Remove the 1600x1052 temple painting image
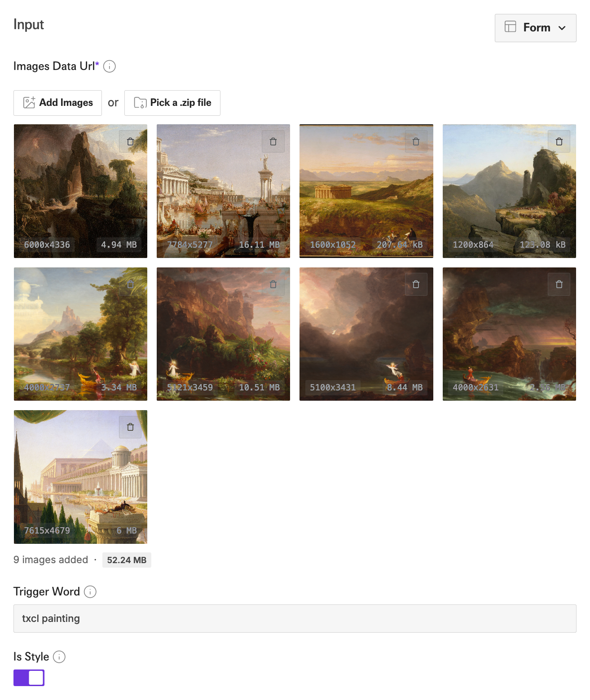Image resolution: width=590 pixels, height=700 pixels. (x=416, y=141)
